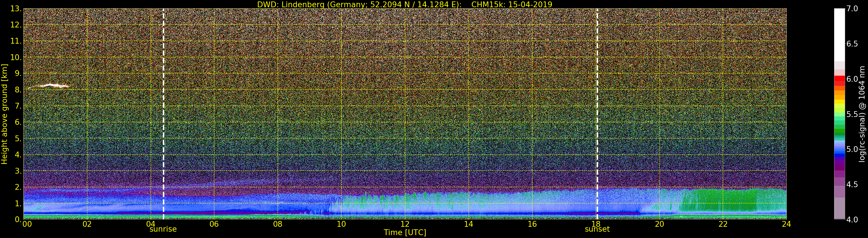Click the colorbar tick label '4.0'
Viewport: 868px width, 238px height.
click(x=852, y=220)
